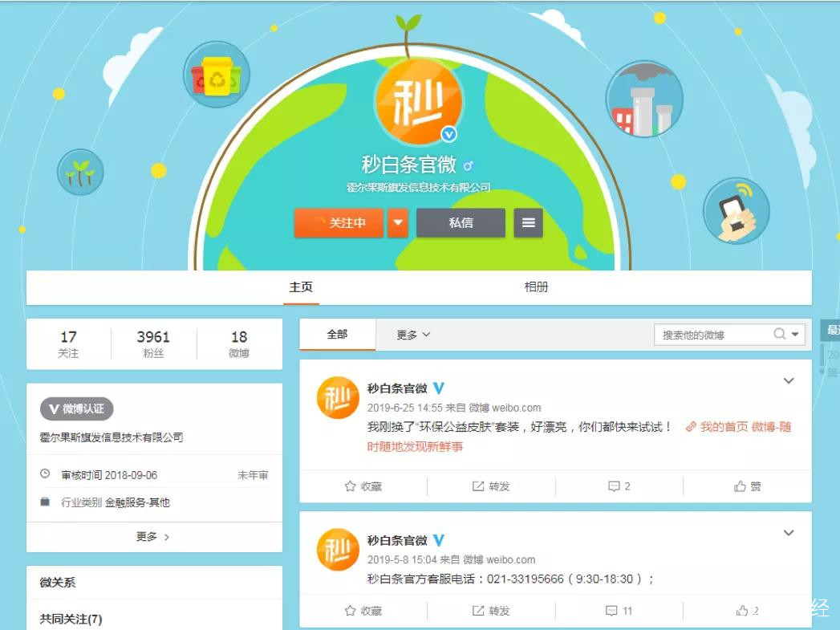Open the dropdown arrow next to 关注中
The image size is (840, 630).
pyautogui.click(x=397, y=223)
